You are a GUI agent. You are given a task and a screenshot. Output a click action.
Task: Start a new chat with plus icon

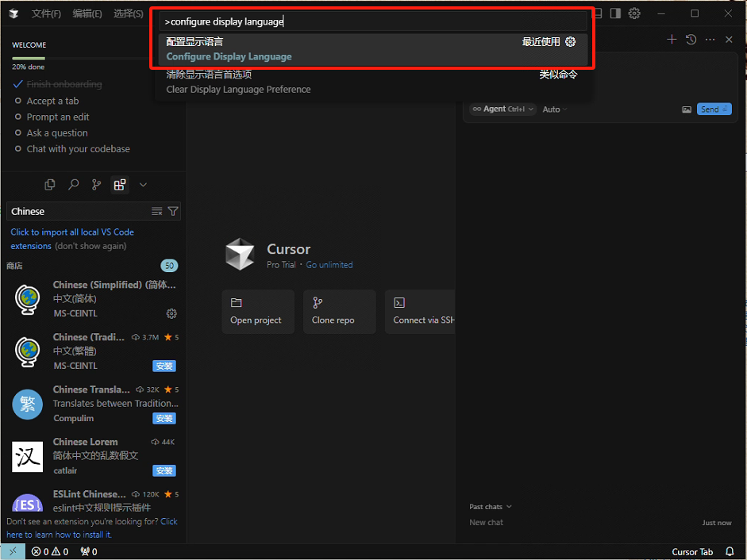[672, 40]
